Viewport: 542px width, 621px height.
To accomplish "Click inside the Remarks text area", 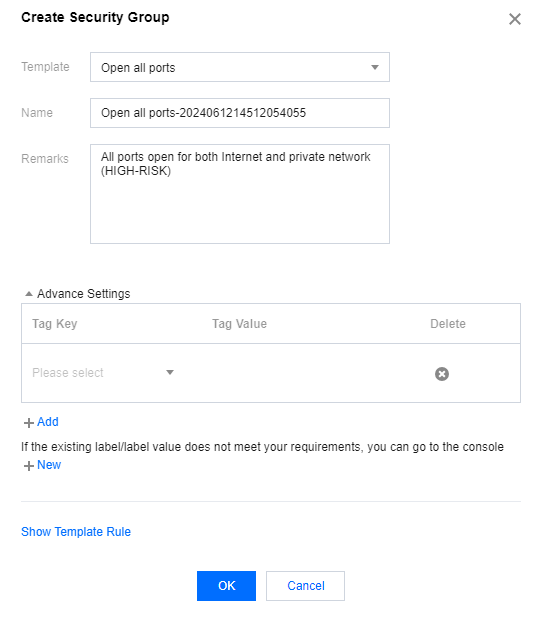I will coord(240,194).
